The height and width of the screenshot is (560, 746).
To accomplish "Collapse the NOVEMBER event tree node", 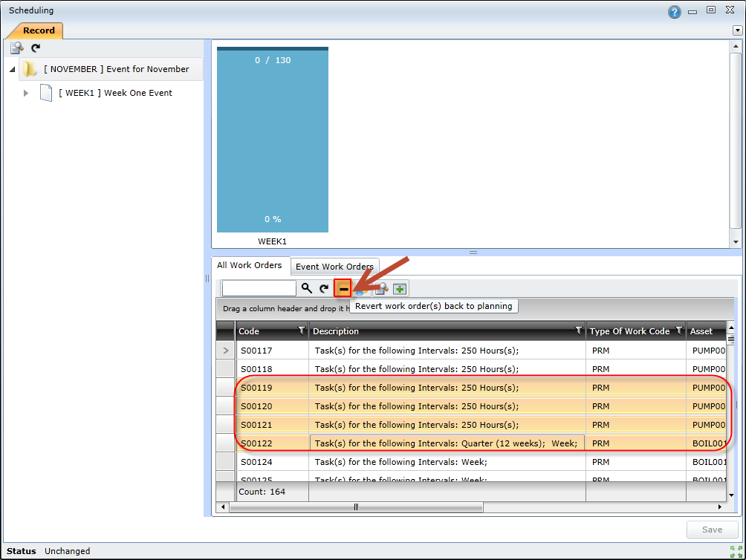I will click(13, 70).
